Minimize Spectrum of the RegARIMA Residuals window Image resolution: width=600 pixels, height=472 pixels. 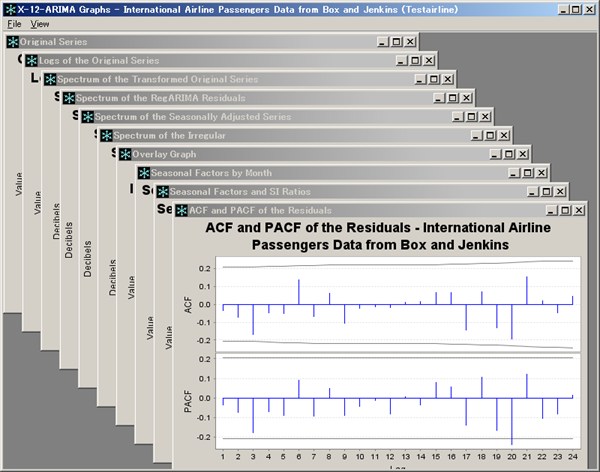(439, 98)
